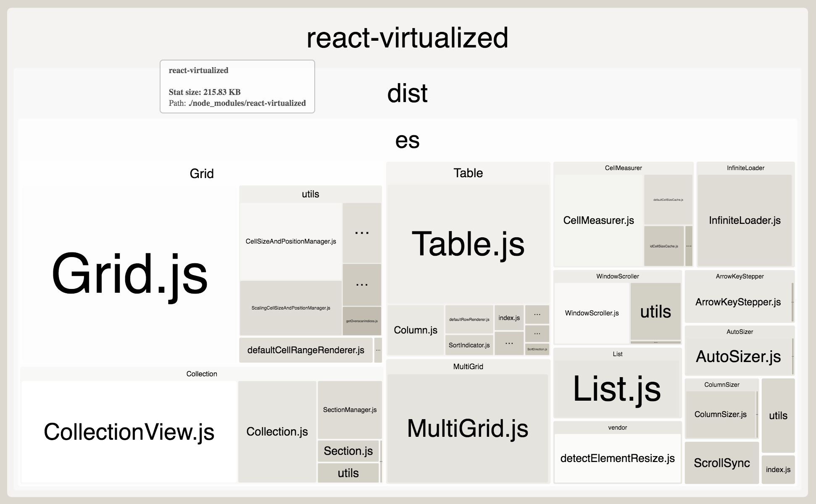Select the InfiniteLoader.js block
This screenshot has width=816, height=504.
click(x=745, y=220)
